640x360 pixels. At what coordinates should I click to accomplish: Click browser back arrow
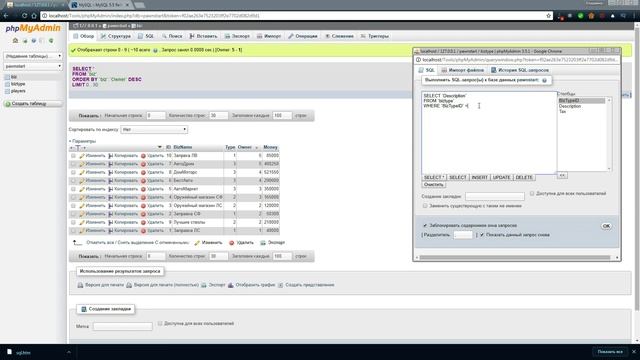click(6, 16)
